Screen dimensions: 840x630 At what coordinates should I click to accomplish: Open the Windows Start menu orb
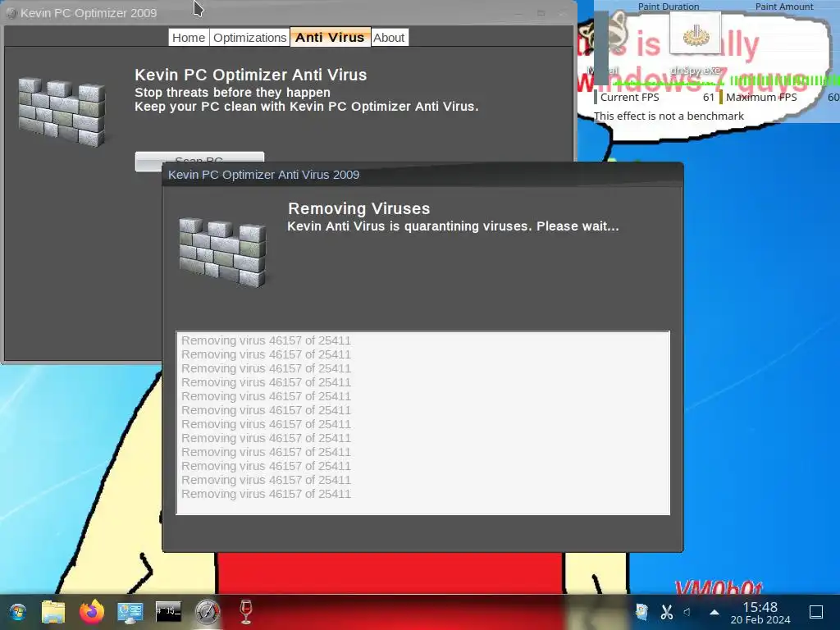[17, 612]
